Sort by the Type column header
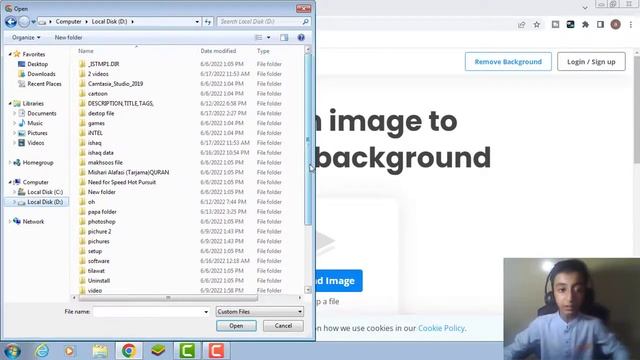Screen dimensions: 640x360 tap(263, 51)
